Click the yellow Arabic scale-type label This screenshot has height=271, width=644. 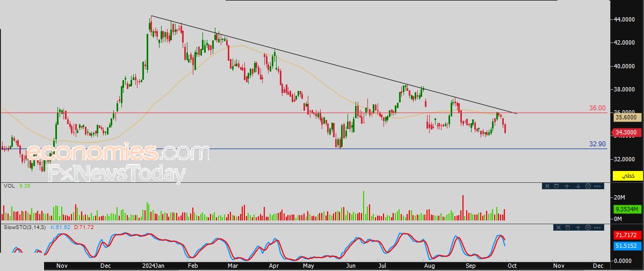pos(627,176)
